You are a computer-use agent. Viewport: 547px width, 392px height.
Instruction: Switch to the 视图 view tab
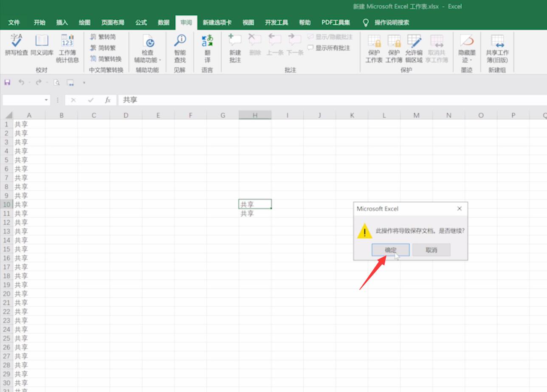point(248,23)
